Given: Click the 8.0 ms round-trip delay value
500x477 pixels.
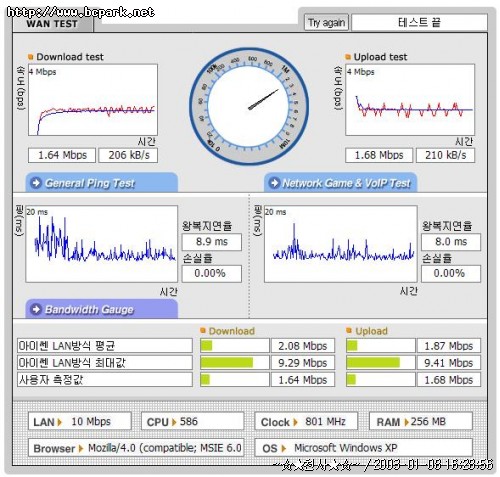Looking at the screenshot, I should coord(451,242).
